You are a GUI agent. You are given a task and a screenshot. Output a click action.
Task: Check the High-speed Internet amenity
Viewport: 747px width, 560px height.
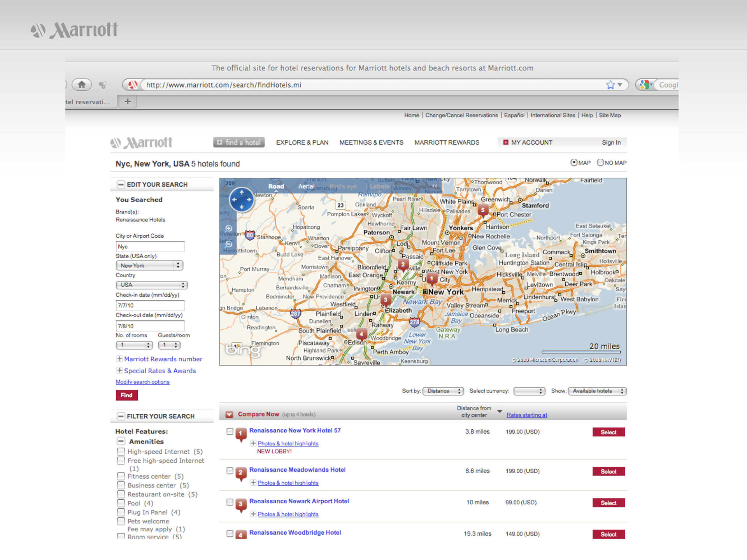coord(121,451)
